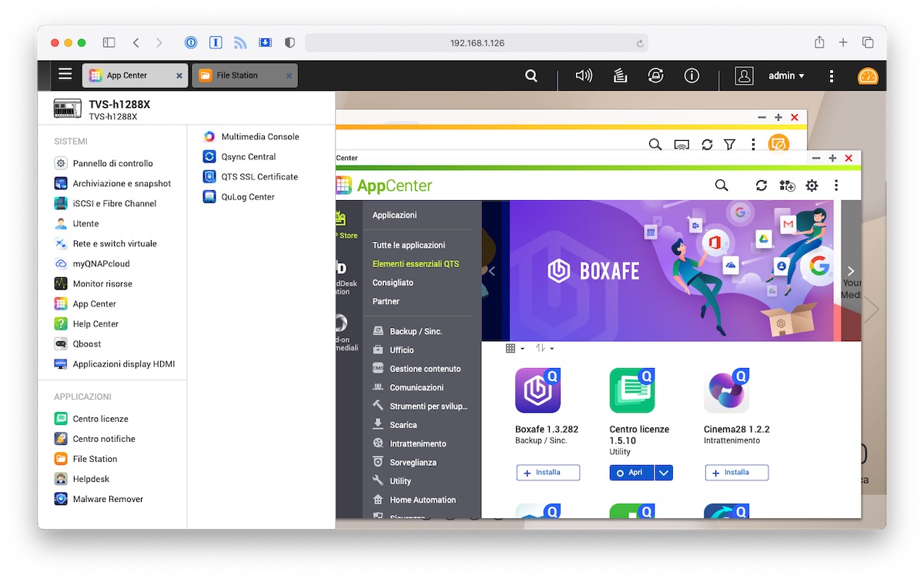Open Sorveglianza category
Screen dimensions: 924x579
coord(404,462)
